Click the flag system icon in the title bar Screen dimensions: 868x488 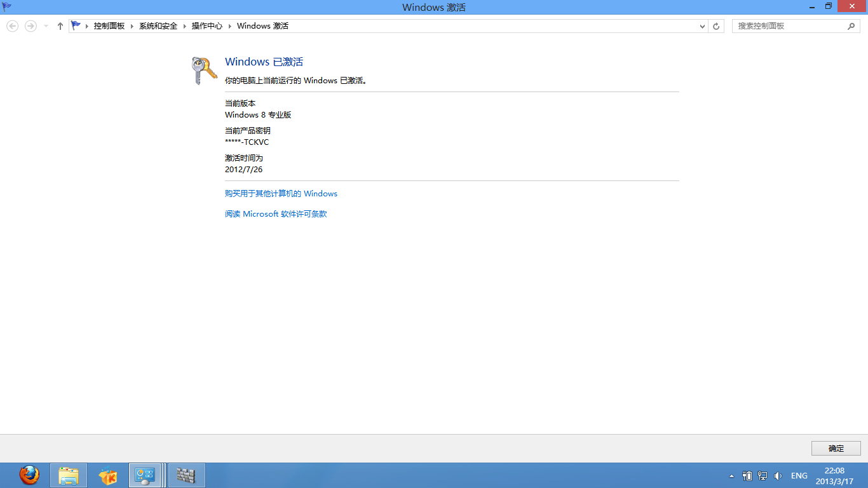tap(7, 7)
